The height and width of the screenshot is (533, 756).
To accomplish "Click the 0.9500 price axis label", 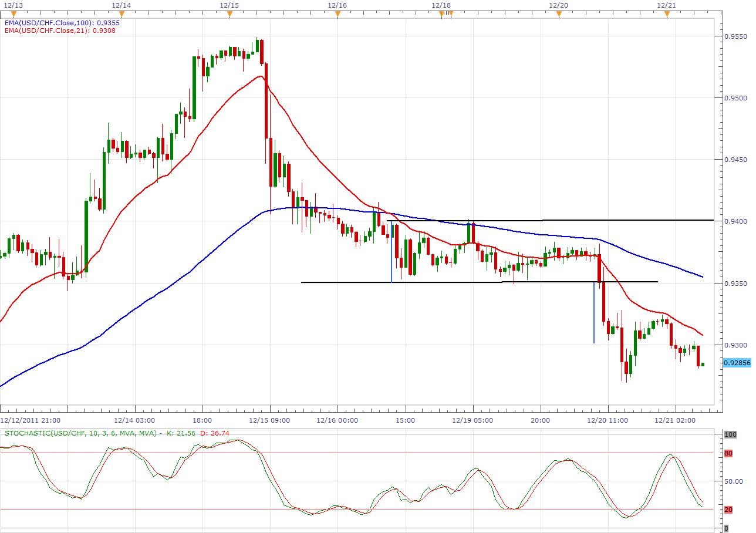I will 735,98.
